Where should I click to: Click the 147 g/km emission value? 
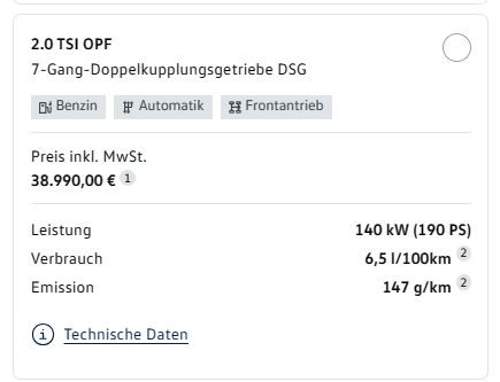point(417,287)
